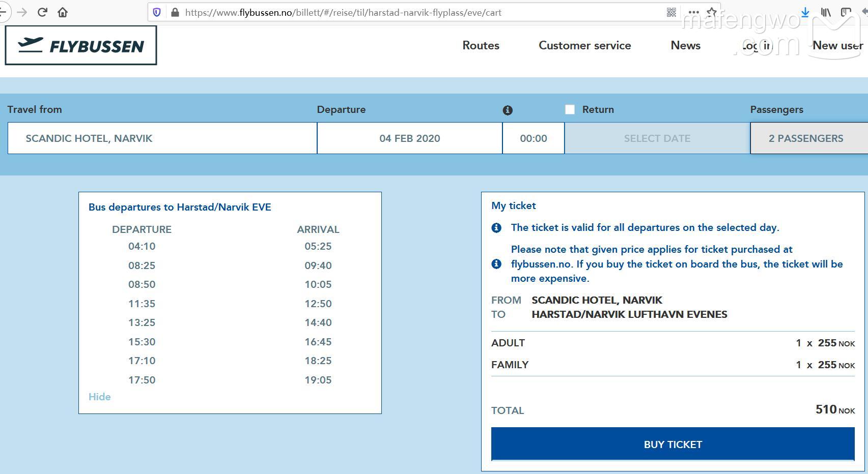Click the 05:25 arrival time
The width and height of the screenshot is (868, 474).
318,246
